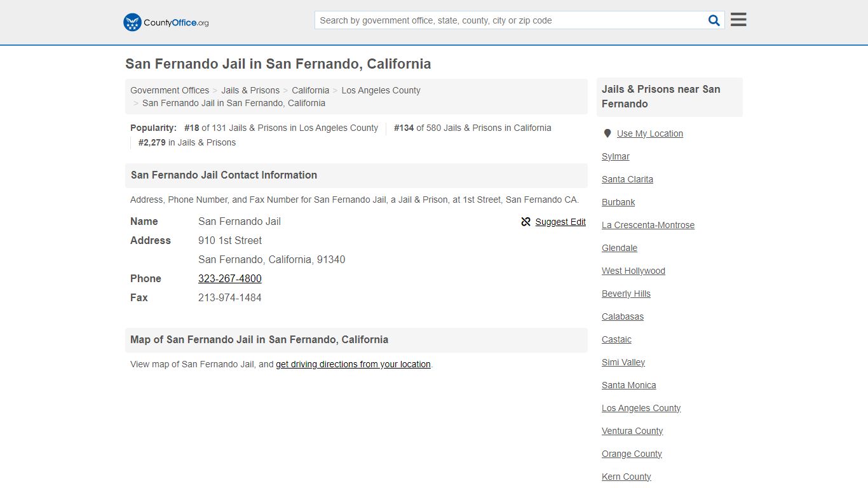
Task: Click Map of San Fernando Jail heading
Action: [x=259, y=339]
